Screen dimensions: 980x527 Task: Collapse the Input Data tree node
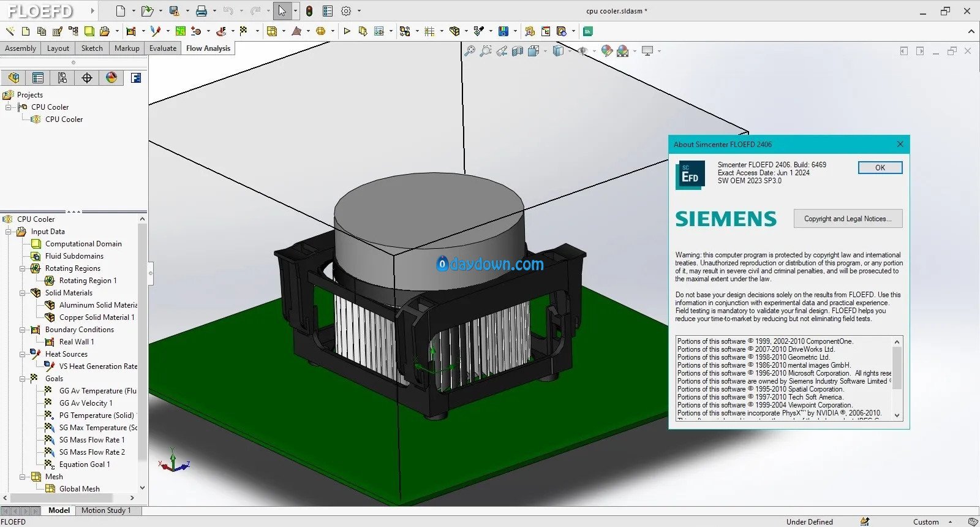(x=9, y=232)
